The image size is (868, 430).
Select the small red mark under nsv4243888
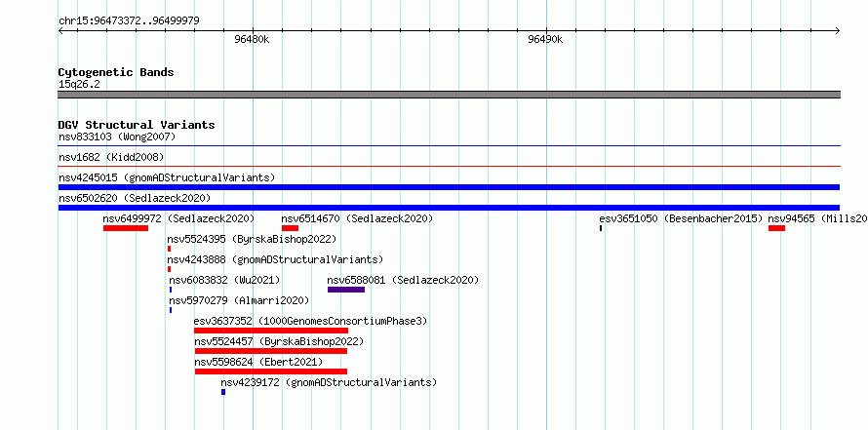(x=170, y=269)
